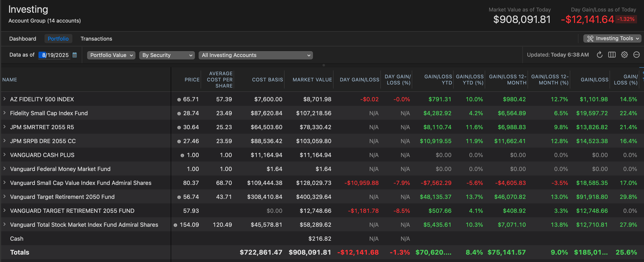Click the refresh quotes icon

[x=600, y=55]
